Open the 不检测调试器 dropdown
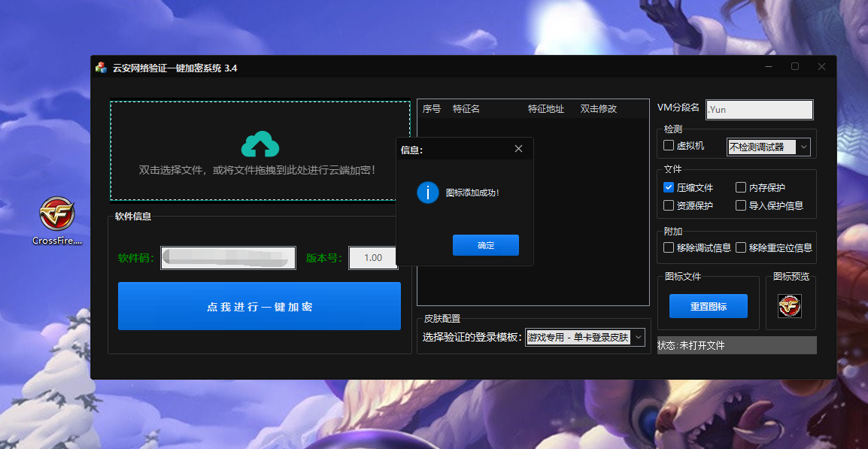The image size is (868, 449). [x=769, y=147]
